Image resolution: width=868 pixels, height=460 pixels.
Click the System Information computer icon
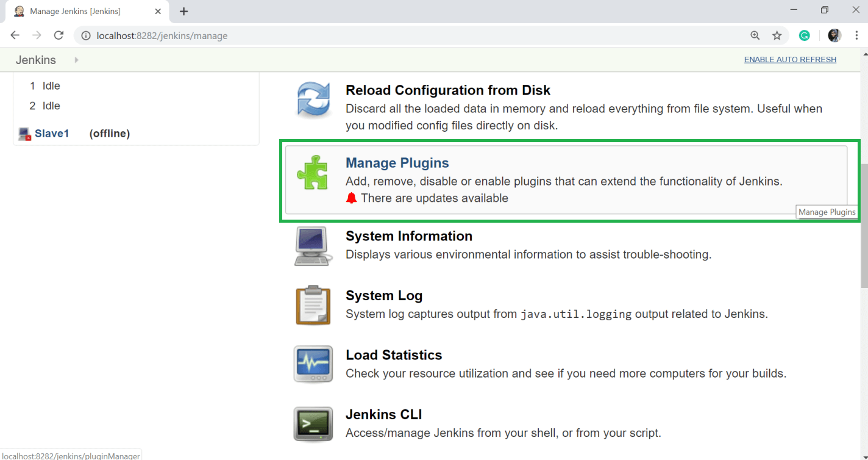[x=313, y=246]
